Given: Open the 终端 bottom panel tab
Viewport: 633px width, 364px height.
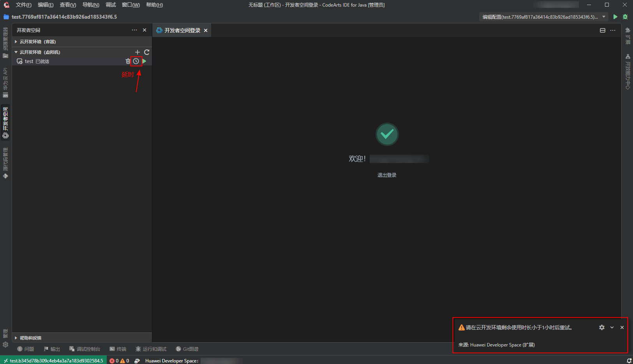Looking at the screenshot, I should point(118,349).
